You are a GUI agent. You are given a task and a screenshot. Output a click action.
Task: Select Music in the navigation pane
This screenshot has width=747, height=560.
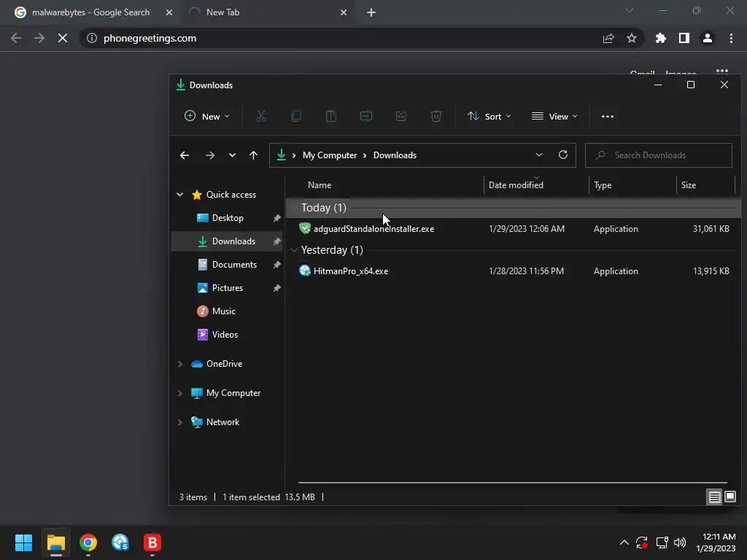[x=223, y=311]
